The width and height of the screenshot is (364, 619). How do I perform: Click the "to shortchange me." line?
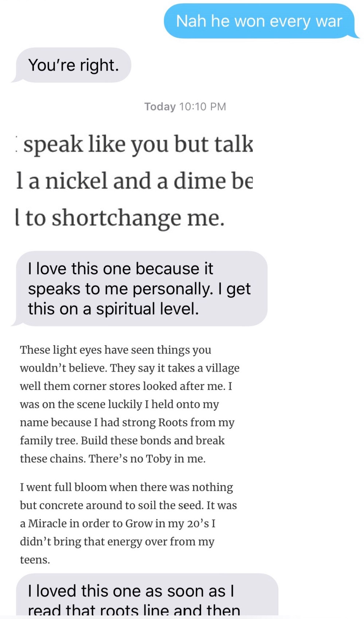[120, 218]
